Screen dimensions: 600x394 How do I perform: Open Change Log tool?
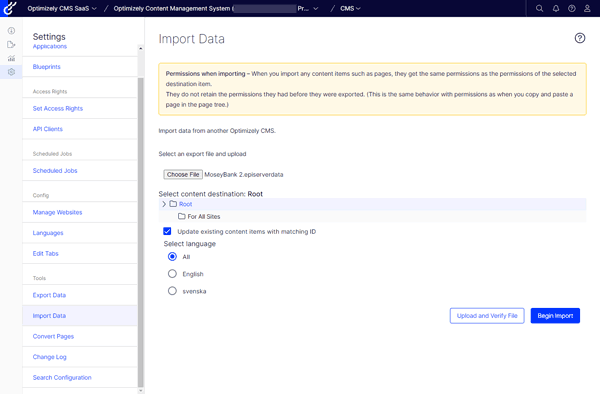pos(49,357)
